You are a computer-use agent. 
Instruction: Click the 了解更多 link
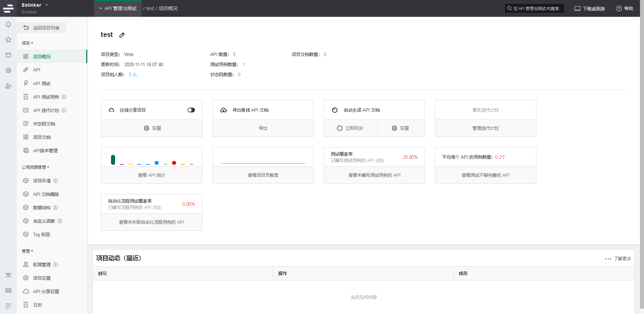coord(618,259)
